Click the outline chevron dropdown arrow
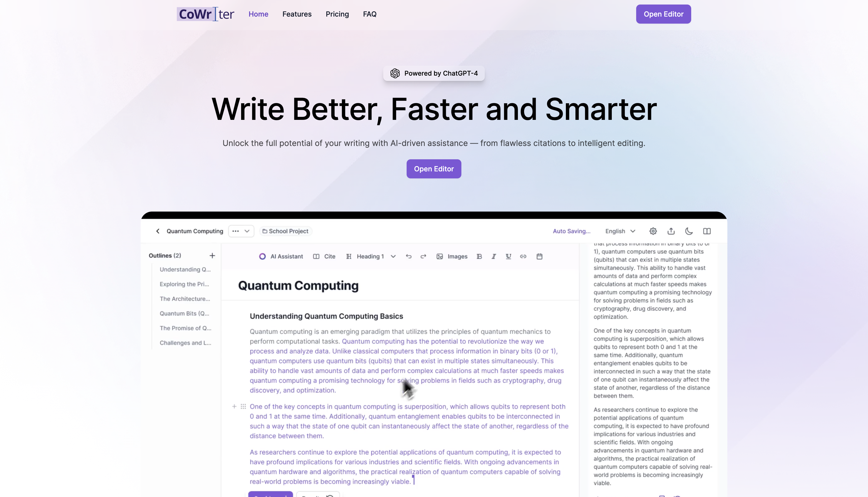This screenshot has width=868, height=497. click(247, 231)
